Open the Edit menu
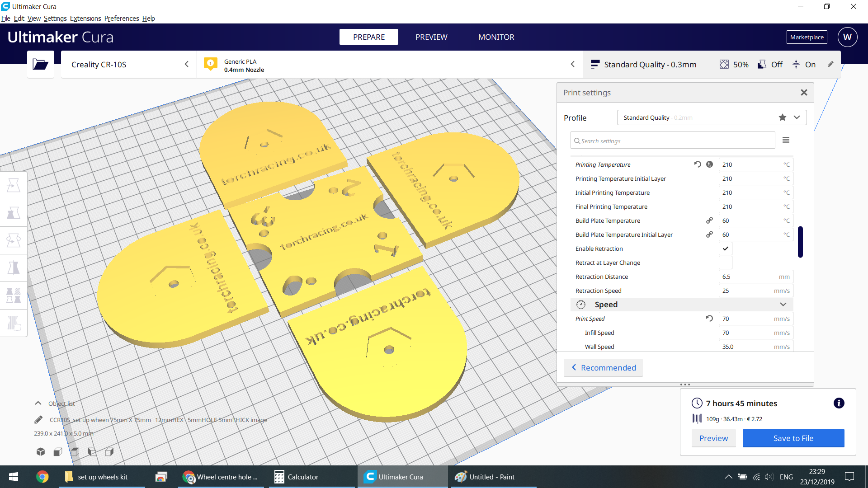This screenshot has width=868, height=488. [x=19, y=19]
